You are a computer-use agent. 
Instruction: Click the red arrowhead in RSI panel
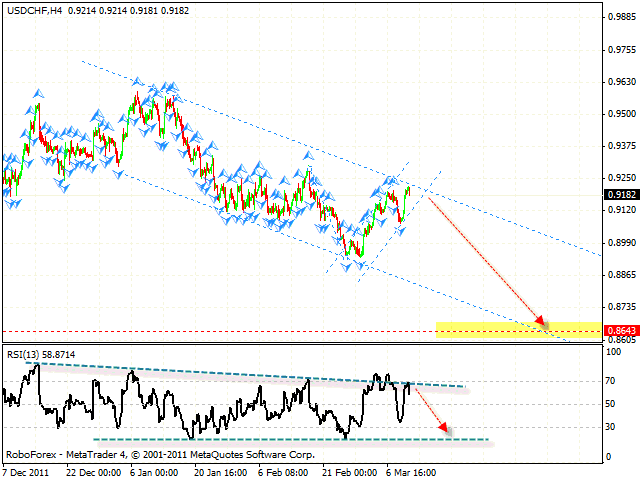pos(446,430)
